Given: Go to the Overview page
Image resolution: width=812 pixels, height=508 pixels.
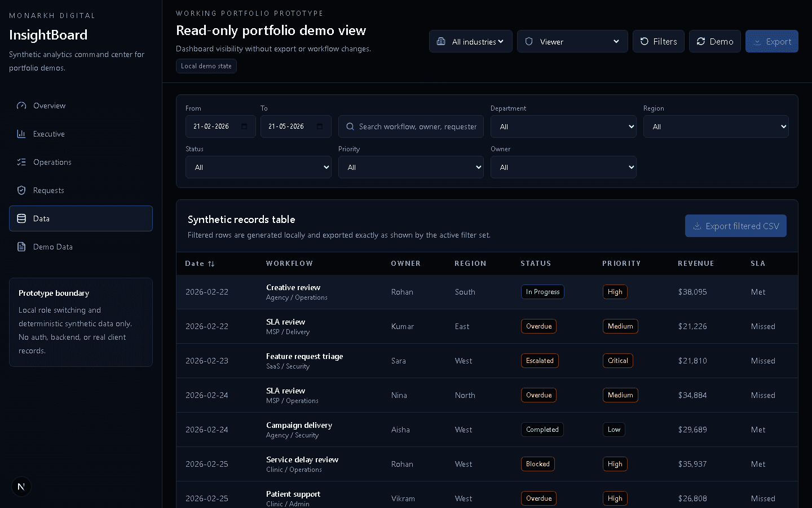Looking at the screenshot, I should 81,106.
